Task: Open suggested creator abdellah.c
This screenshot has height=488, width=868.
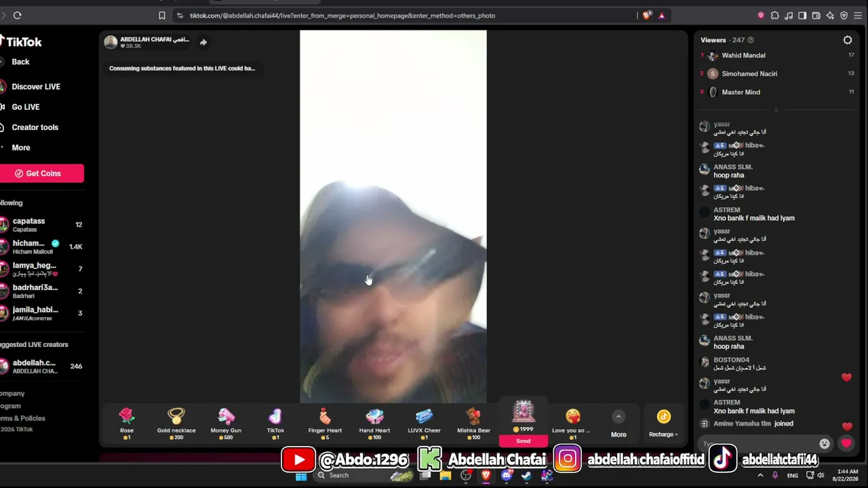Action: 42,366
